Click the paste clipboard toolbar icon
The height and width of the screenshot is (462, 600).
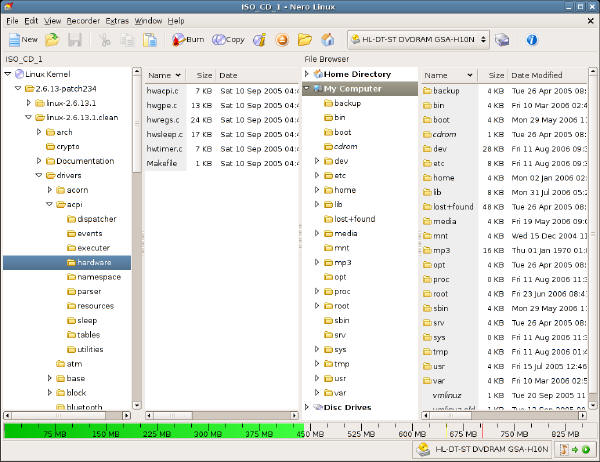pyautogui.click(x=149, y=40)
